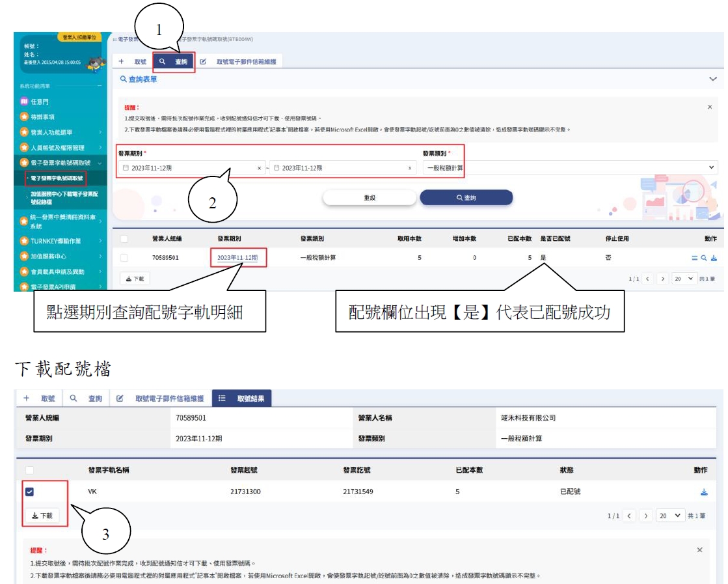Click the list detail icon in row 70589501
Screen dimensions: 728x584
pyautogui.click(x=695, y=258)
